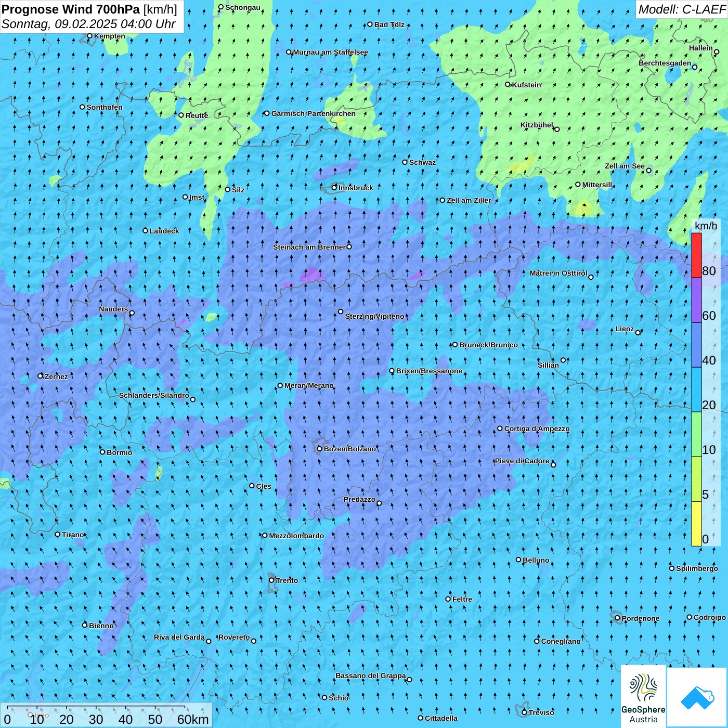Image resolution: width=728 pixels, height=728 pixels.
Task: Click the 'Mezzolombardo' label
Action: (x=296, y=536)
